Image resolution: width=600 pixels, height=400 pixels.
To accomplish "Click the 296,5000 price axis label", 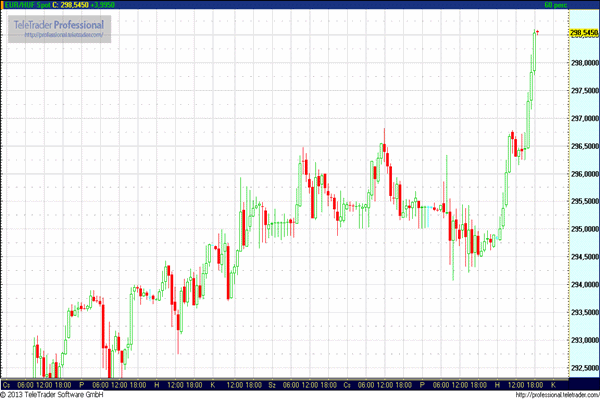I will tap(583, 146).
